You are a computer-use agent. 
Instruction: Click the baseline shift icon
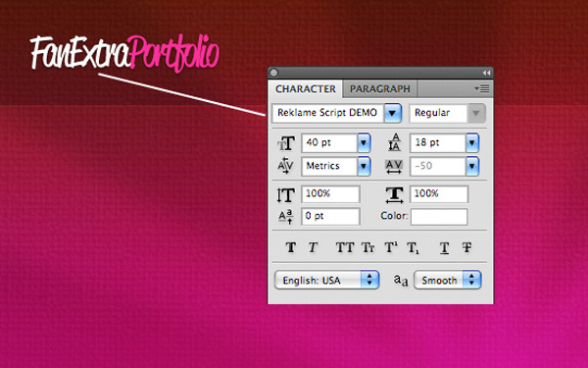[x=286, y=217]
